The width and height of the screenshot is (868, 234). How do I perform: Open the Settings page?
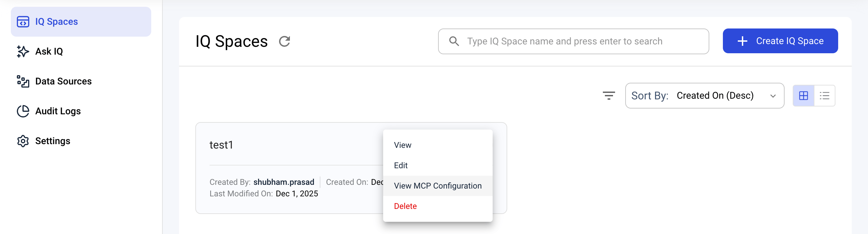53,141
